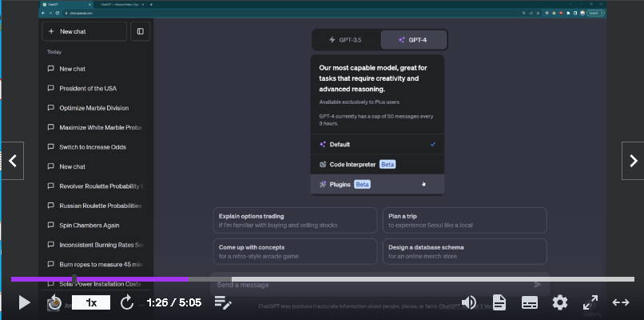Enter fullscreen with the diagonal arrows icon

pos(590,302)
